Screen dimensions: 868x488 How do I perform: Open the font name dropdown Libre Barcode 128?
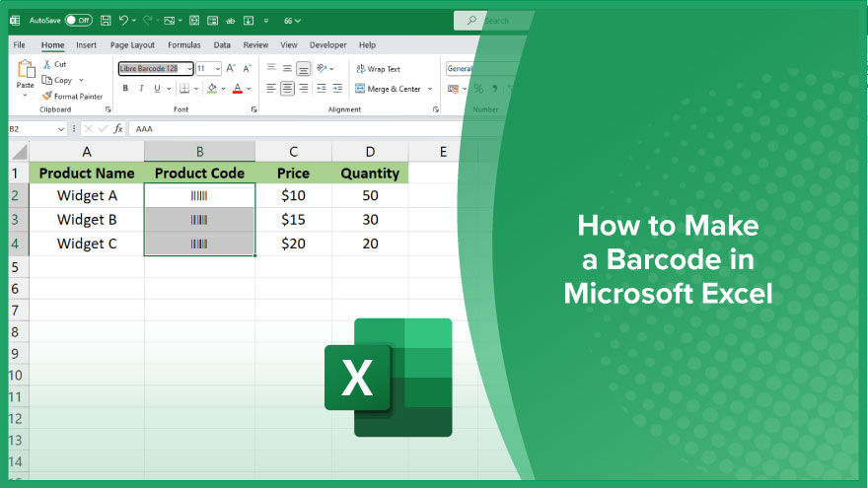pyautogui.click(x=189, y=69)
